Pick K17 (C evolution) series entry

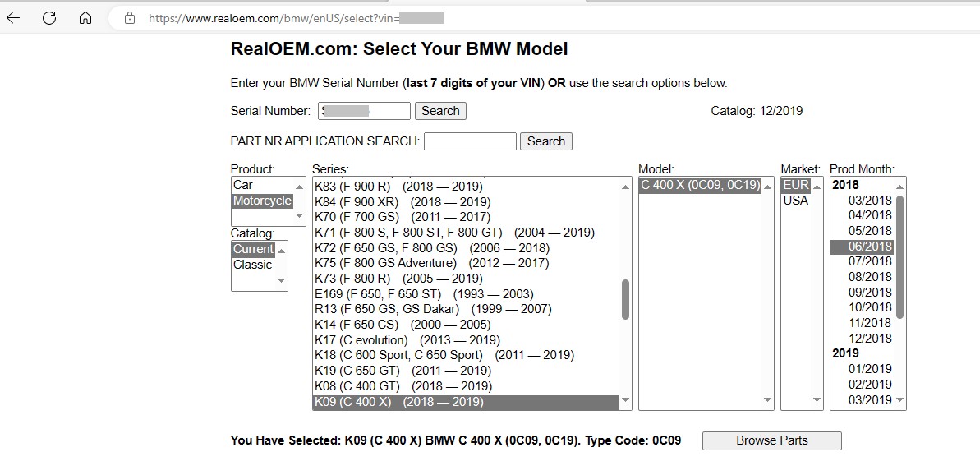click(407, 340)
